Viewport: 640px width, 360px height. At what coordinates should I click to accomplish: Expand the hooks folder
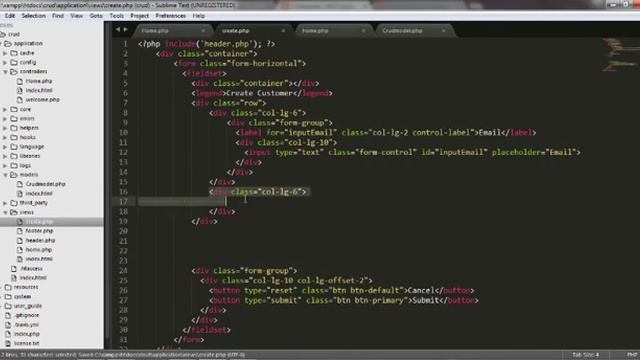pyautogui.click(x=5, y=138)
